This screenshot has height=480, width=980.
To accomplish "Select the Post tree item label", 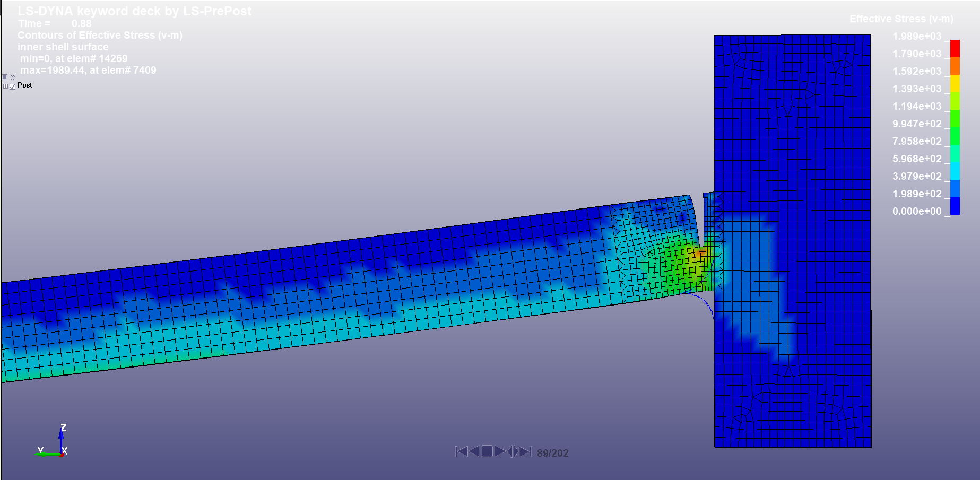I will pos(25,85).
